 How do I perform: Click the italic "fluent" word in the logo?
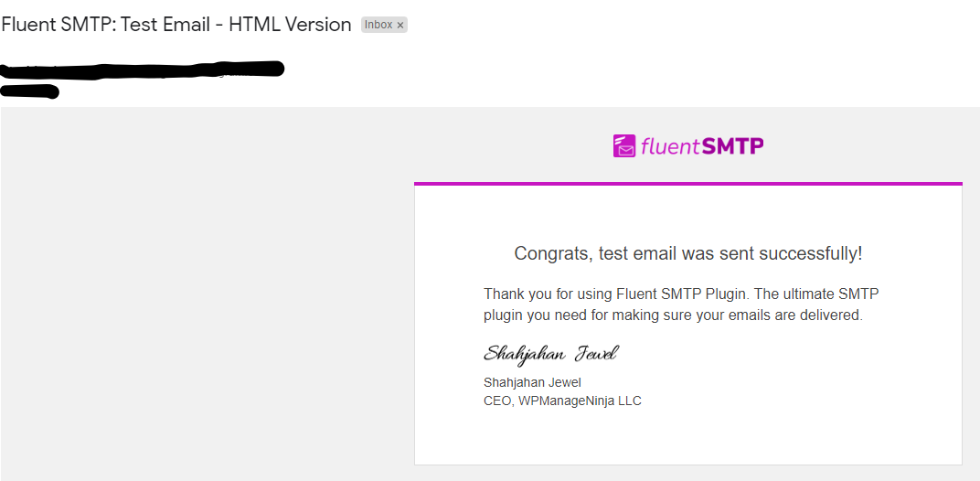click(x=670, y=145)
